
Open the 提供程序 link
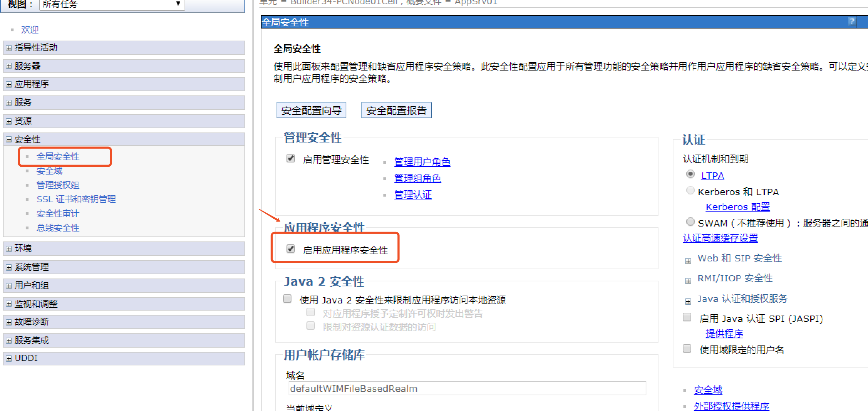click(724, 334)
